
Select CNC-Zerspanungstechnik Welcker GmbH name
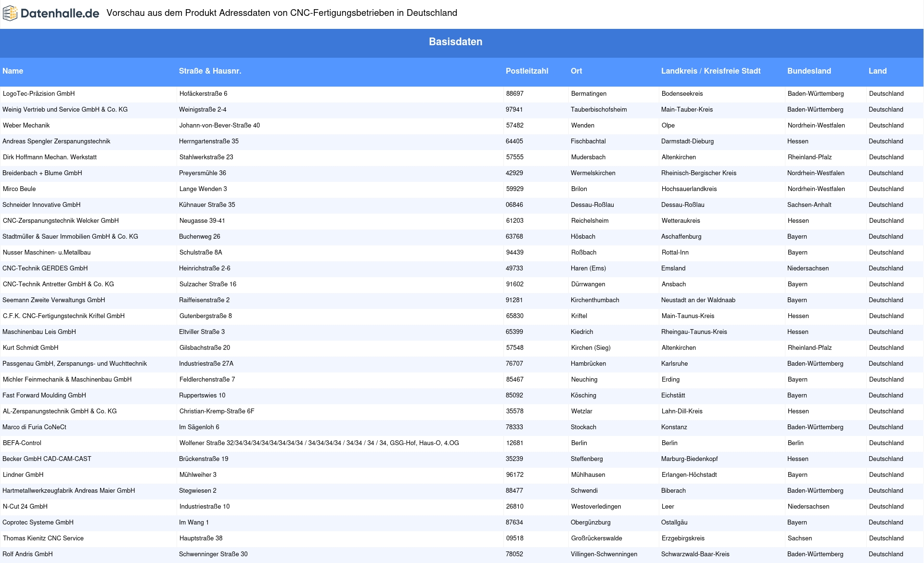point(61,220)
